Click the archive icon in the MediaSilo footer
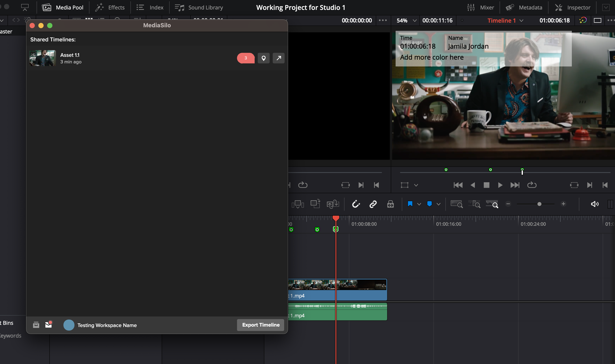The width and height of the screenshot is (615, 364). tap(36, 325)
